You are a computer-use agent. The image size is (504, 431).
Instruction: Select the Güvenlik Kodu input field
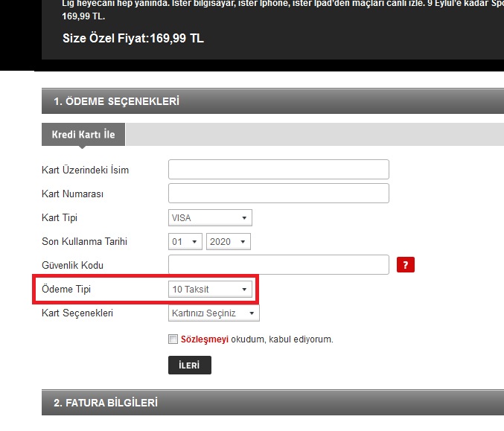[278, 264]
